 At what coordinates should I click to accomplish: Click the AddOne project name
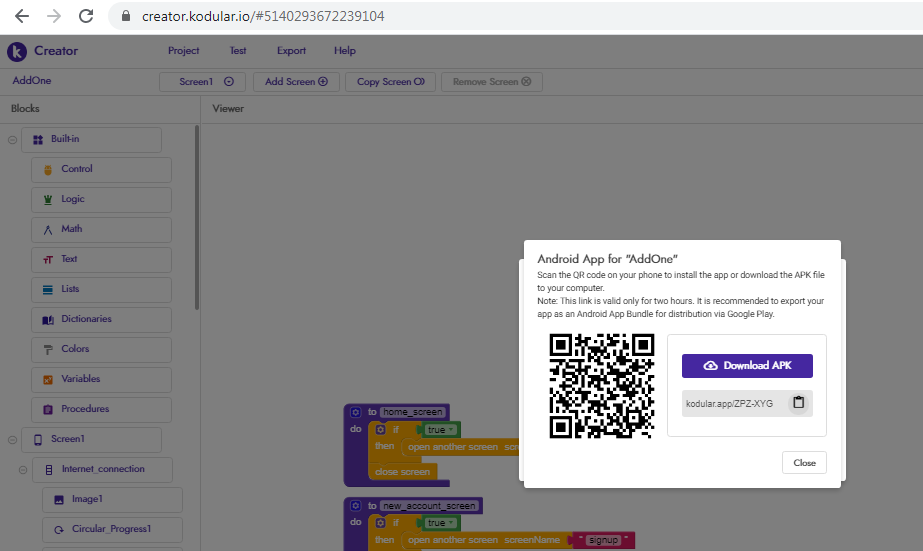(32, 81)
